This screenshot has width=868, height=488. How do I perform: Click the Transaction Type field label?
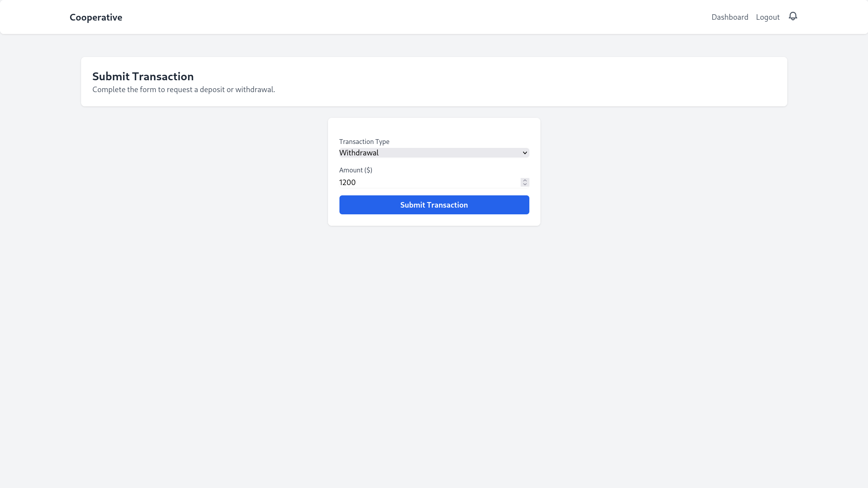364,142
